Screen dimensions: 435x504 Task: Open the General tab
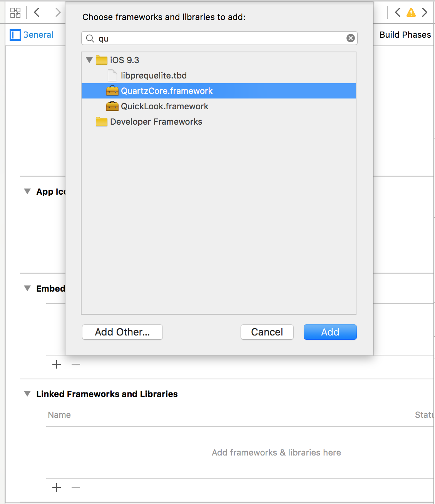coord(38,35)
